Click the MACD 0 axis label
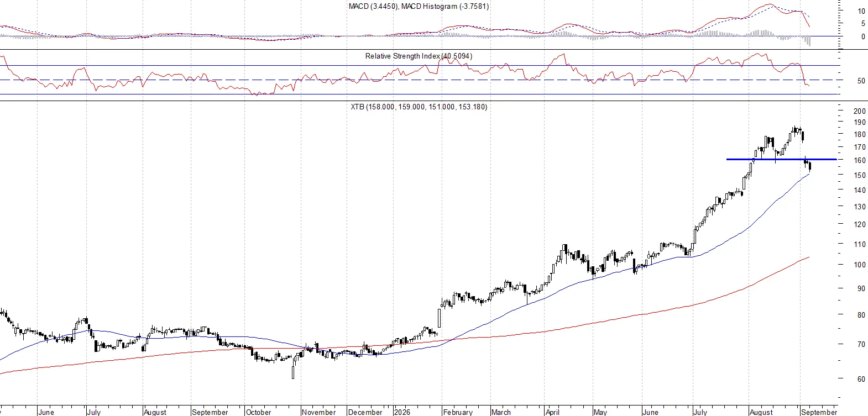The width and height of the screenshot is (868, 416). tap(863, 37)
